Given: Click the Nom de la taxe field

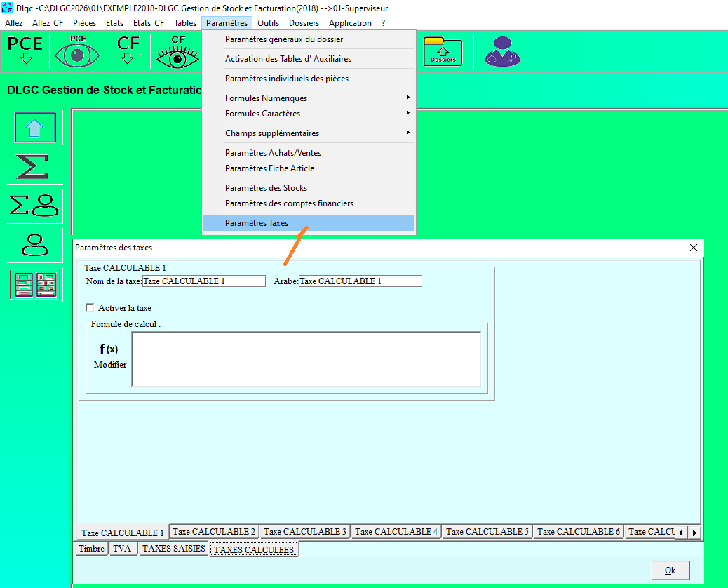Looking at the screenshot, I should pos(194,281).
